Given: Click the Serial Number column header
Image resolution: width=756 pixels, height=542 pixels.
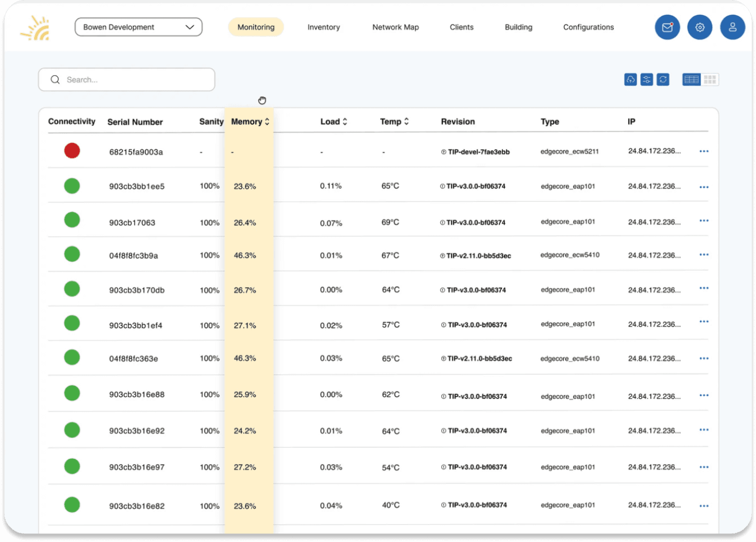Looking at the screenshot, I should pyautogui.click(x=135, y=122).
